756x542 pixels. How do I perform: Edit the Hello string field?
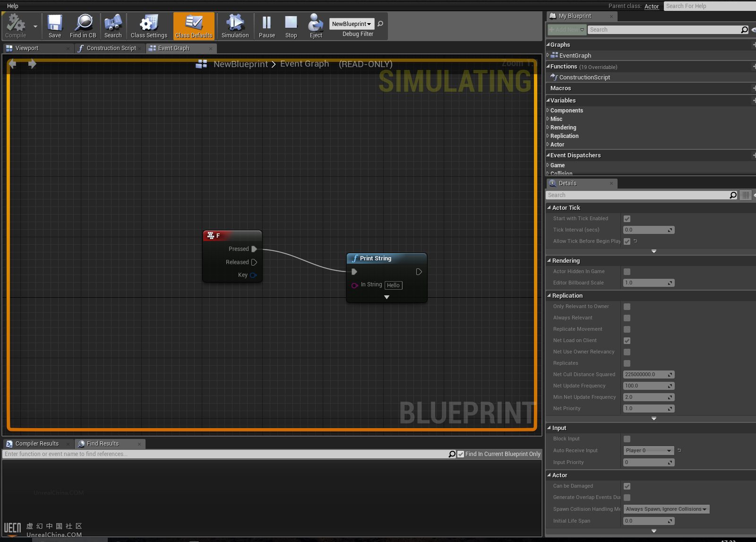[394, 285]
